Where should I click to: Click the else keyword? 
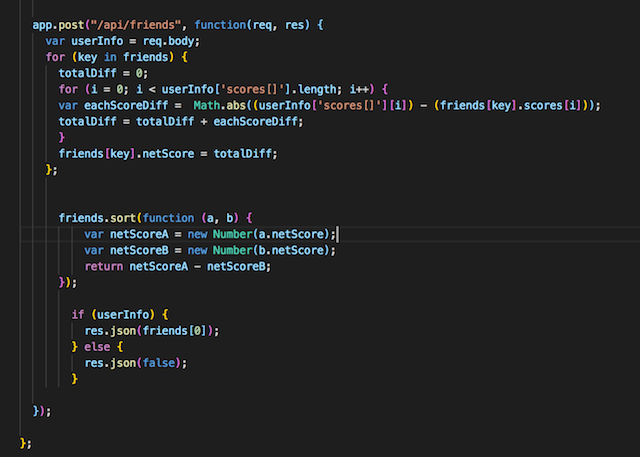pos(97,347)
